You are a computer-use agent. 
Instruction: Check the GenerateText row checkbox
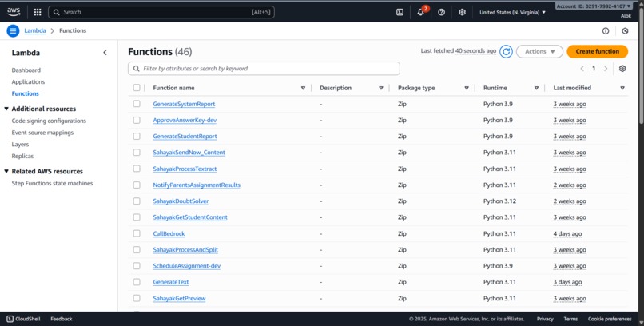click(137, 282)
